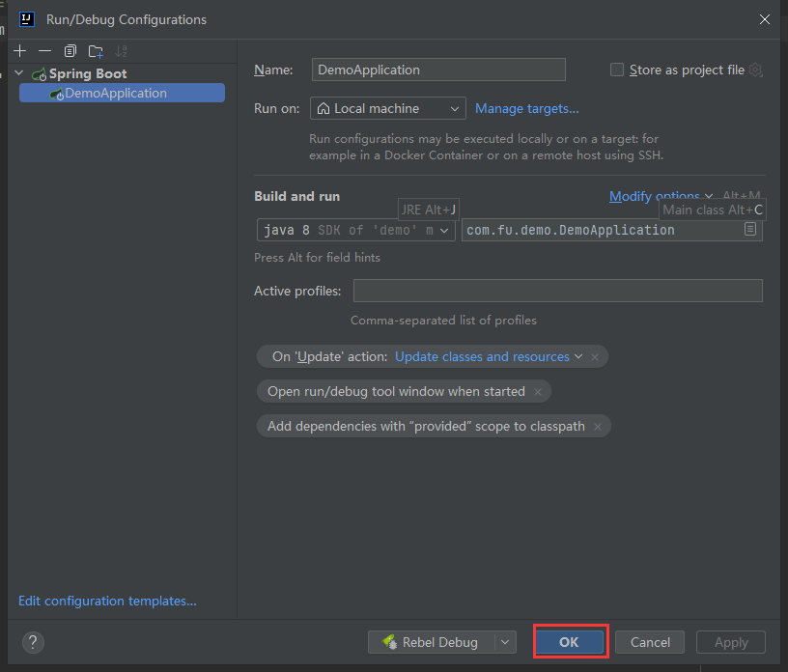The image size is (788, 672).
Task: Click the Sort Configurations alphabetically icon
Action: coord(120,50)
